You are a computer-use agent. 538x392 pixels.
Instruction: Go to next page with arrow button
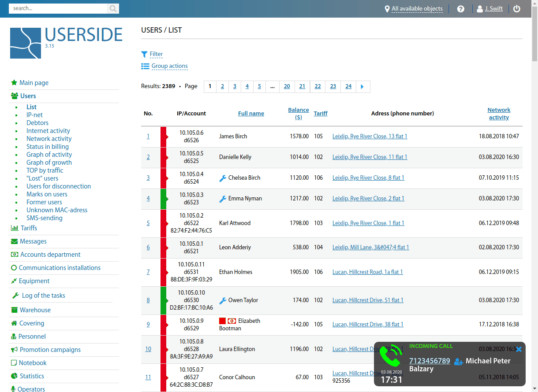coord(362,86)
